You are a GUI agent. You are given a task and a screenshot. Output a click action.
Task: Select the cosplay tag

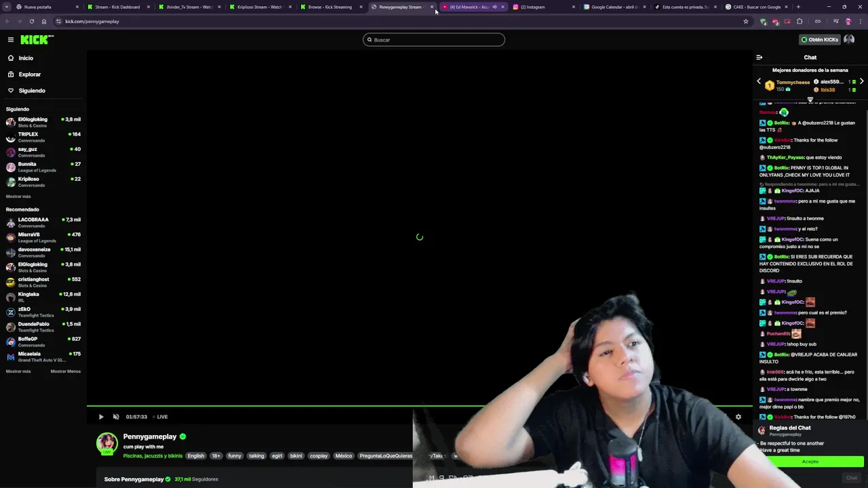coord(319,456)
